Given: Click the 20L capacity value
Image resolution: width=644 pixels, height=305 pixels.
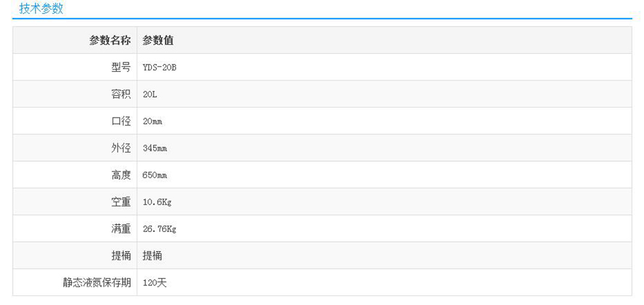Looking at the screenshot, I should coord(150,94).
